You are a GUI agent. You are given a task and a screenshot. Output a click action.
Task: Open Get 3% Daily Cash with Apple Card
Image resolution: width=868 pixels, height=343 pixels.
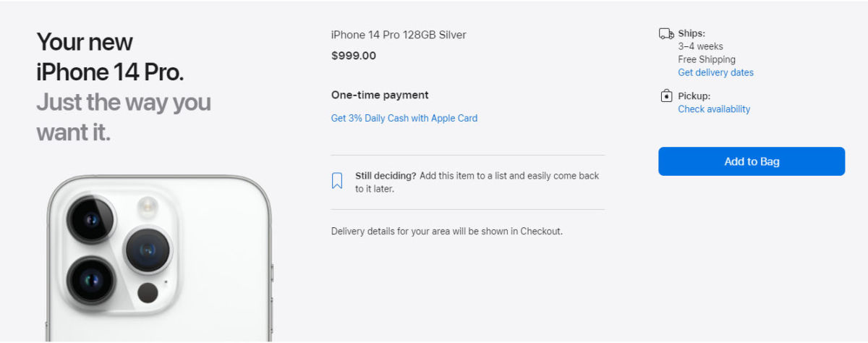[404, 118]
